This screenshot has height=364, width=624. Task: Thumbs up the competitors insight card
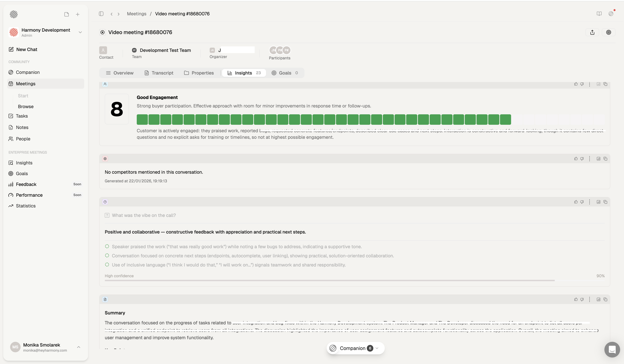[x=576, y=159]
